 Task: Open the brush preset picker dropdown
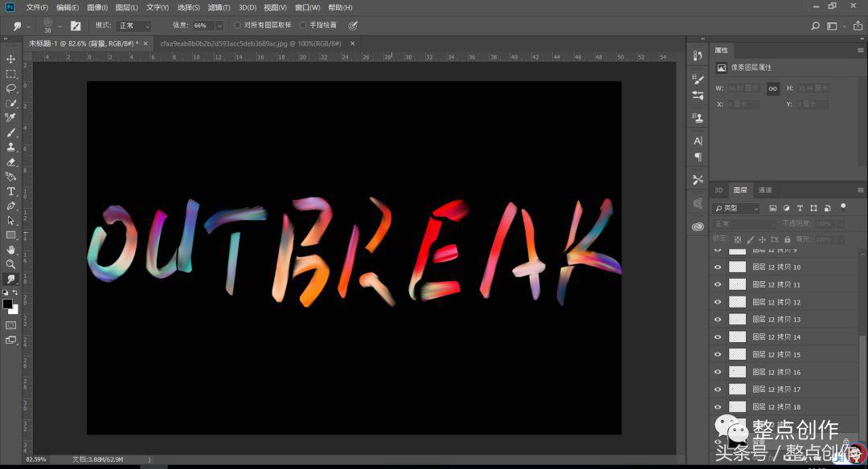pos(59,26)
